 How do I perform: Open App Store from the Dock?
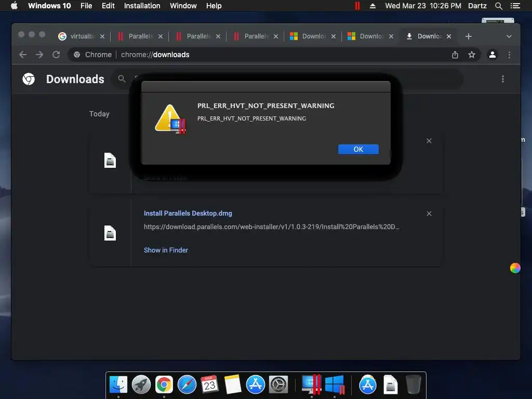[x=256, y=385]
